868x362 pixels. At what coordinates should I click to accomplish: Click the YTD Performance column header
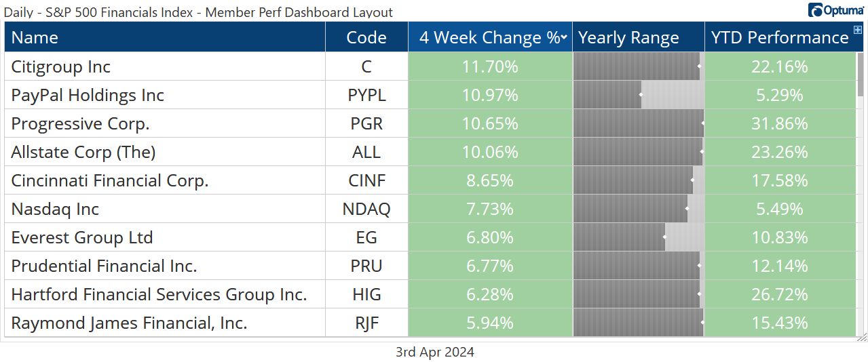(779, 38)
